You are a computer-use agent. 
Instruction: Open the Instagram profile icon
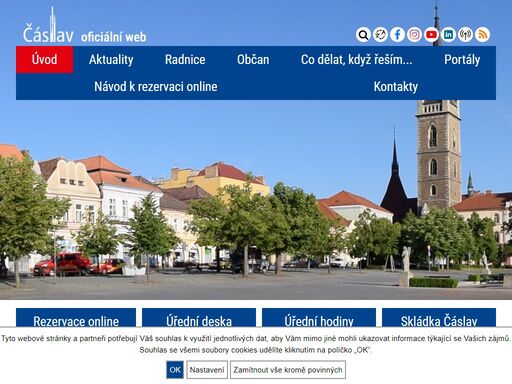click(x=414, y=35)
